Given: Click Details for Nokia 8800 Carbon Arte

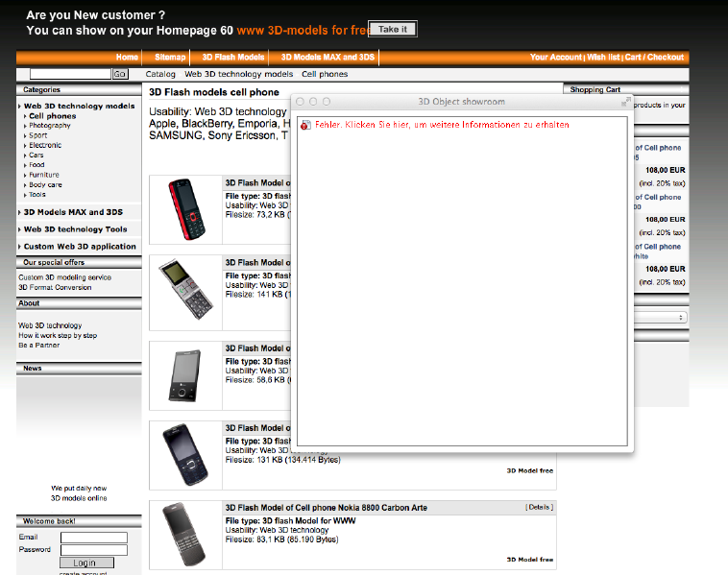Looking at the screenshot, I should click(x=539, y=507).
